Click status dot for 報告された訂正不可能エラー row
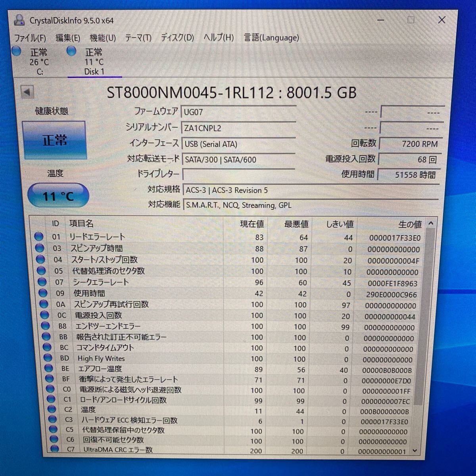Image resolution: width=476 pixels, height=476 pixels. pyautogui.click(x=47, y=337)
